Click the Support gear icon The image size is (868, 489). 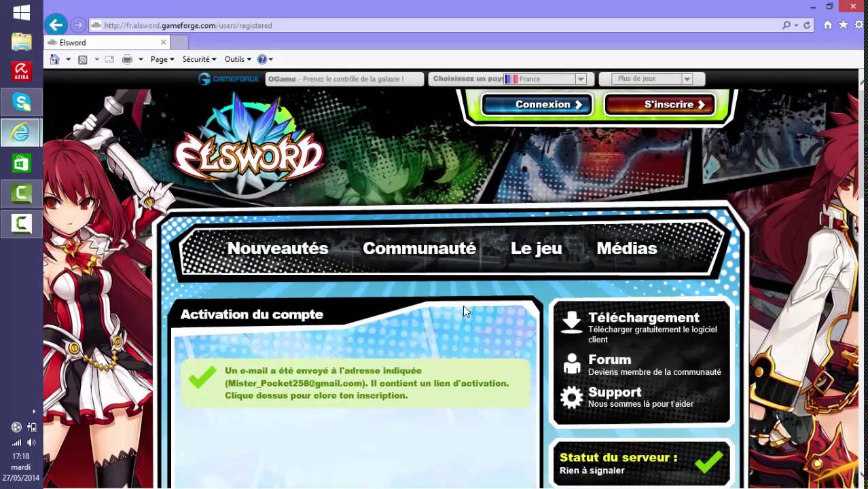(x=572, y=397)
